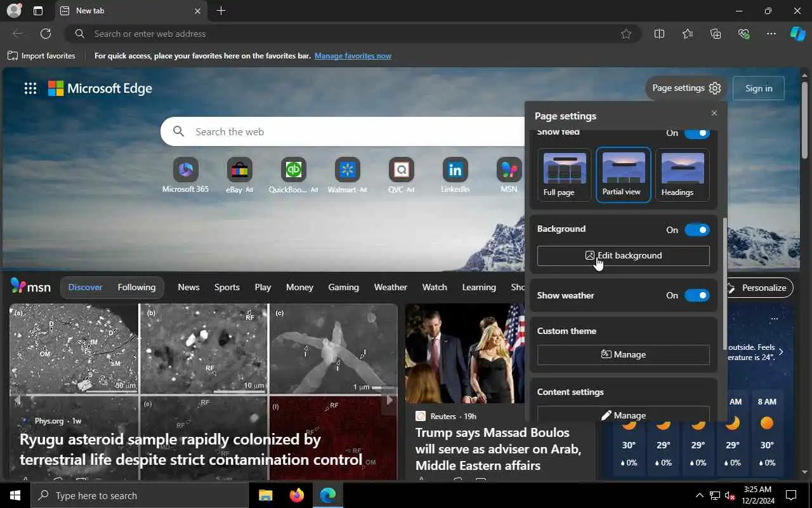Select Partial view feed layout
Screen dimensions: 812x508
[624, 175]
